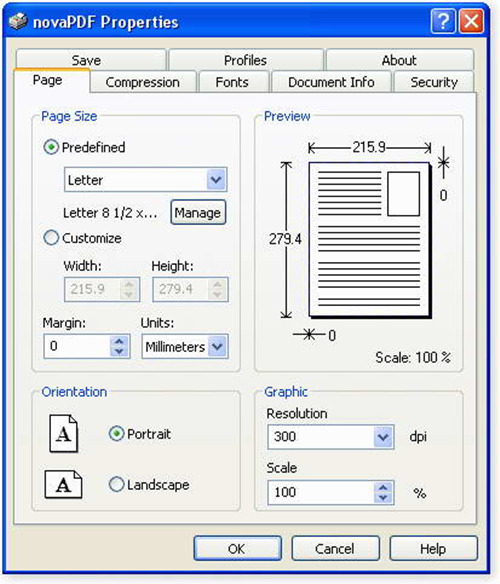Switch to the Security tab

click(434, 82)
